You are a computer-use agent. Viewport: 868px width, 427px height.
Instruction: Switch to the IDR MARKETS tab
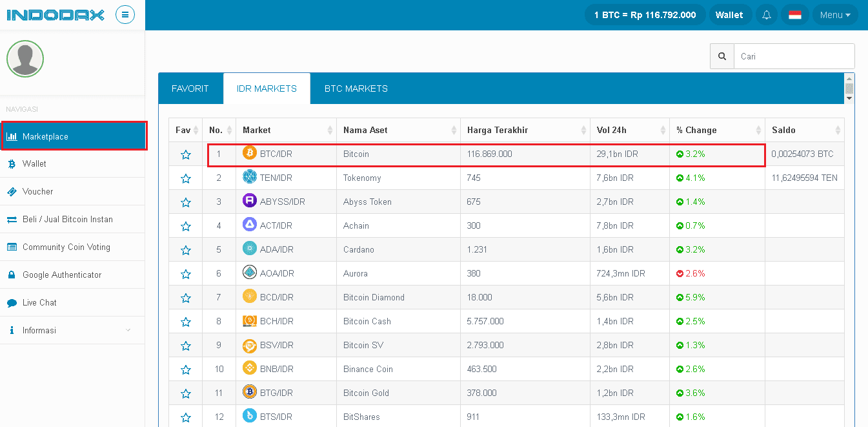tap(267, 89)
